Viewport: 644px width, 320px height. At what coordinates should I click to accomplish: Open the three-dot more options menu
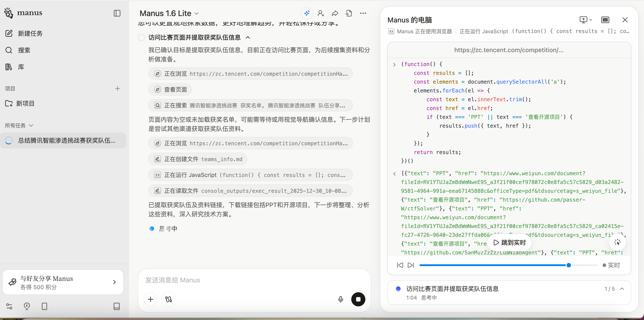tap(363, 13)
